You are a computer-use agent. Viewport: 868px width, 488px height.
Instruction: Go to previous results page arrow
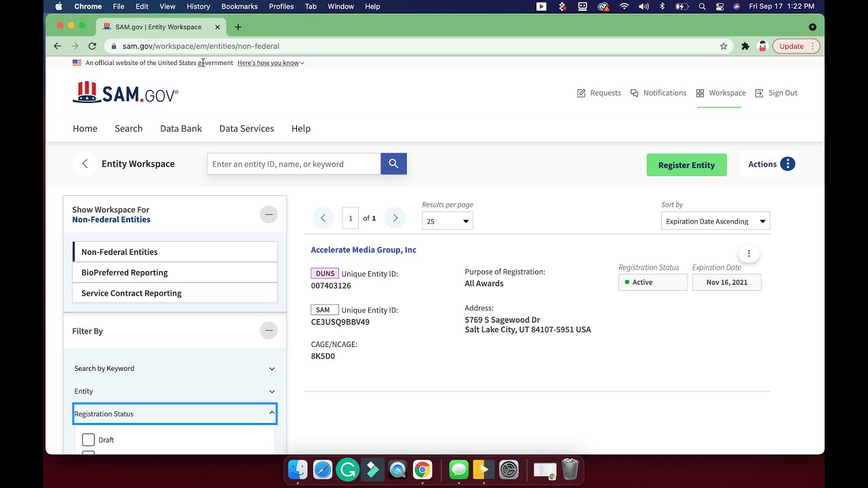(323, 218)
